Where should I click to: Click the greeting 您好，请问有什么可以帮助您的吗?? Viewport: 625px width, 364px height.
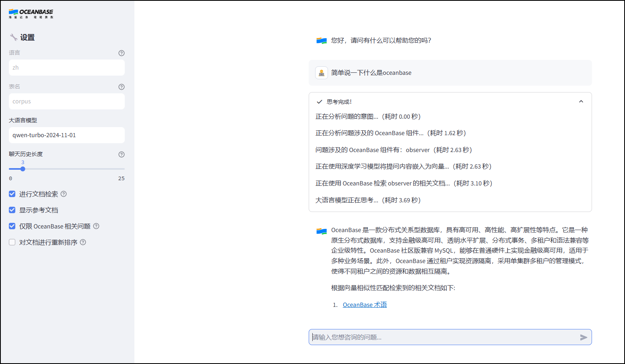(x=381, y=41)
